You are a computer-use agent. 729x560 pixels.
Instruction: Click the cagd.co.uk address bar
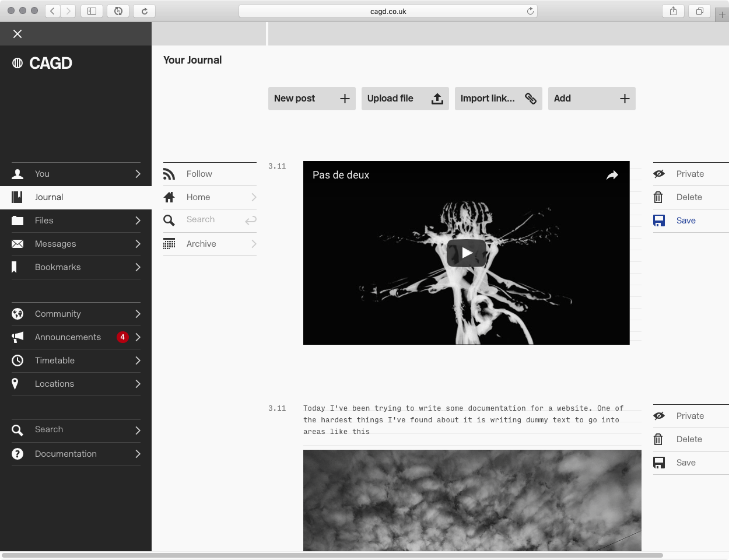(x=388, y=11)
